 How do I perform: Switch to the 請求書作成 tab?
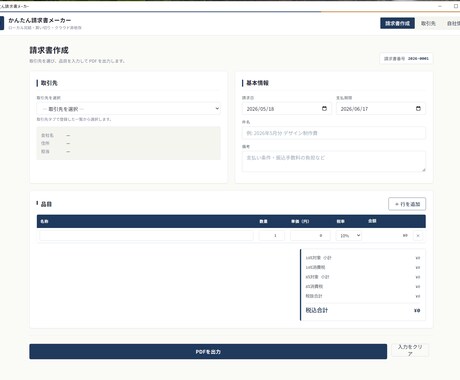click(x=397, y=23)
